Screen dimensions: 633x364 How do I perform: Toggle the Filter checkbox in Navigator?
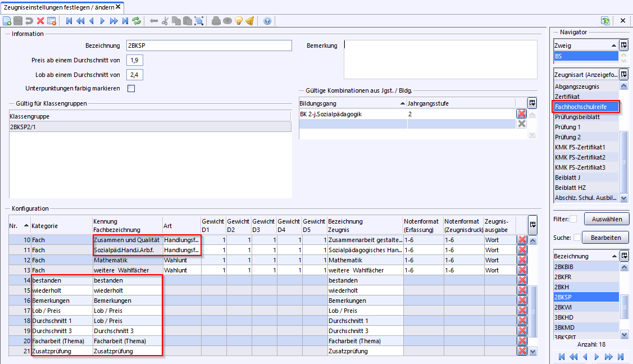573,219
